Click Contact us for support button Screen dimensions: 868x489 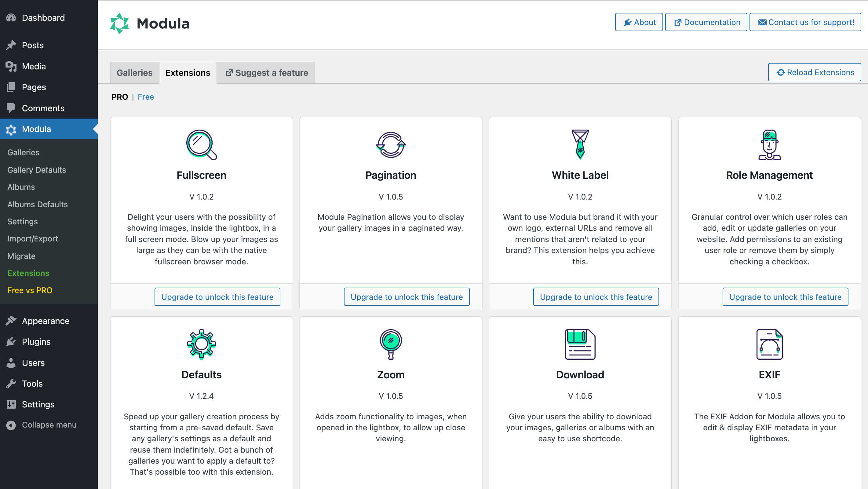click(805, 22)
